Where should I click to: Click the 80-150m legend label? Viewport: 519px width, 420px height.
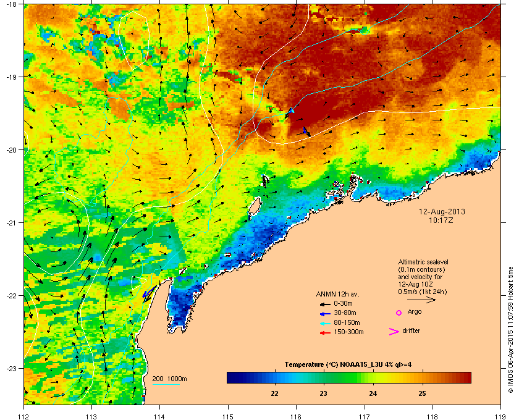coord(347,322)
